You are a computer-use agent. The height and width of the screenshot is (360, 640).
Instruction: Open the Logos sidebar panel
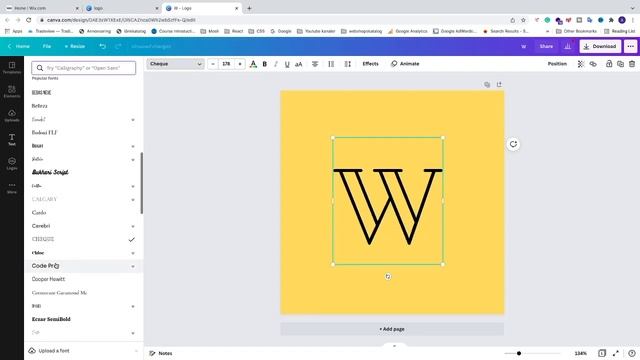pyautogui.click(x=12, y=164)
